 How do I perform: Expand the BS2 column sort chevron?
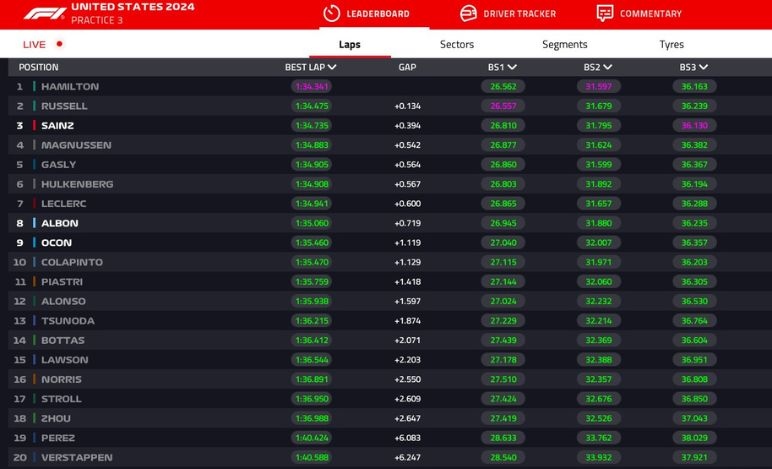click(608, 67)
